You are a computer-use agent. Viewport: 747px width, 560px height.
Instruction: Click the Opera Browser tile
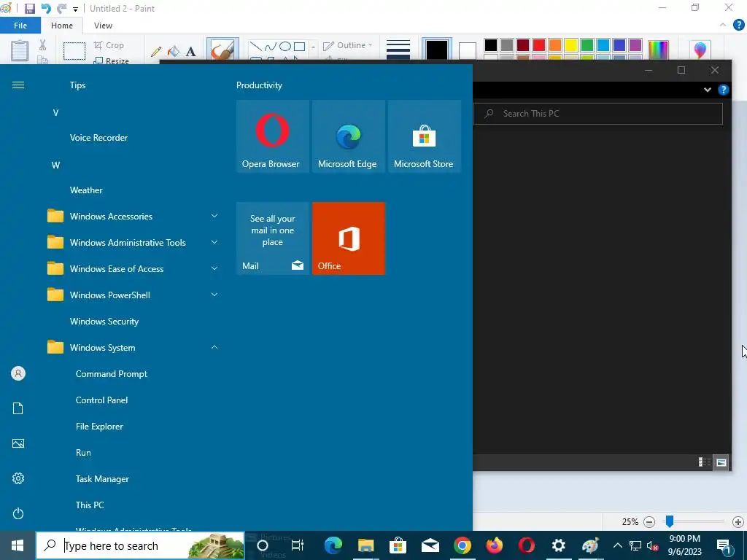[x=273, y=136]
